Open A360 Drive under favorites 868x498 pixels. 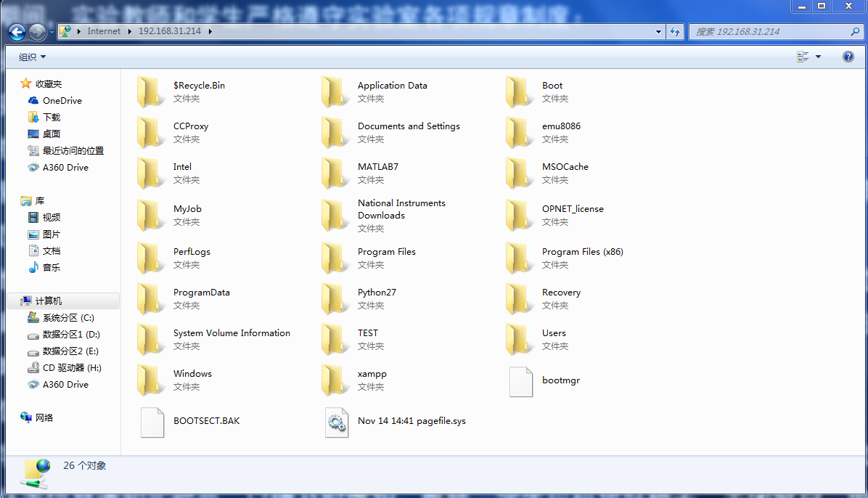[x=57, y=167]
